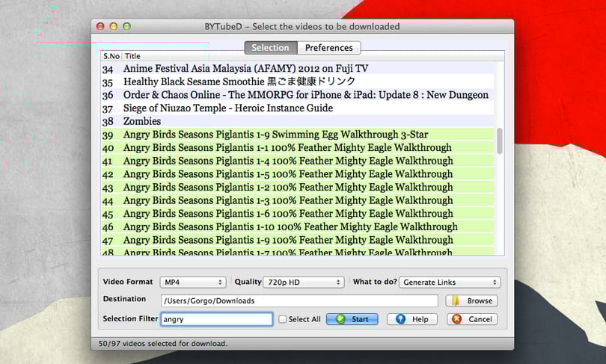
Task: Click the Title column header
Action: tap(132, 56)
